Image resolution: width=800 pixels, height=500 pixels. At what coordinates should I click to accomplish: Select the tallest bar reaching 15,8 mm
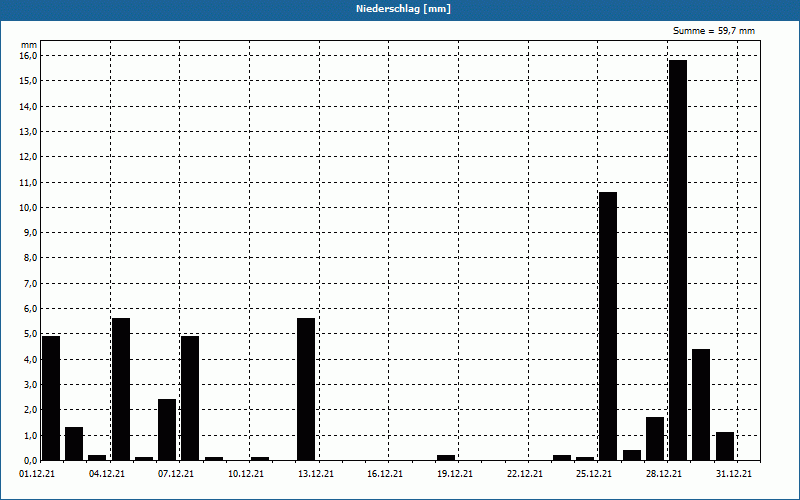click(x=678, y=260)
